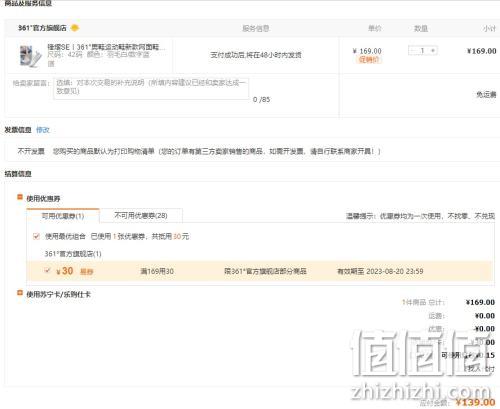Open the shoe product title link
The width and height of the screenshot is (500, 409).
[x=106, y=47]
